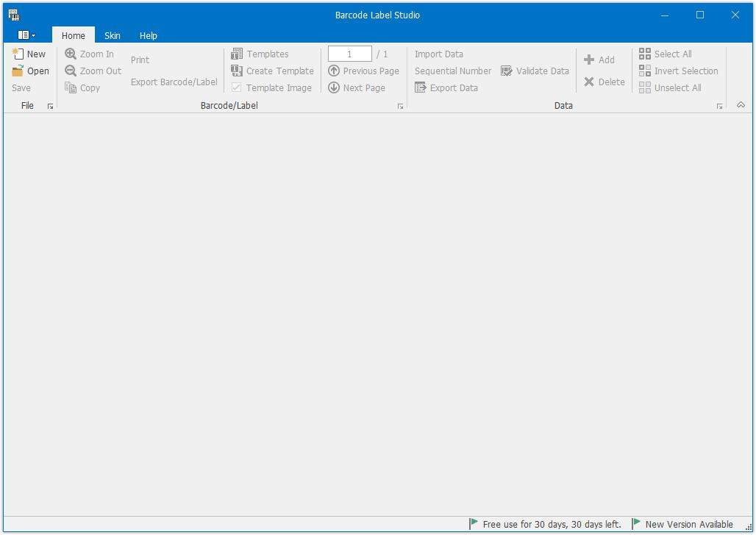Collapse the ribbon with the chevron
Viewport: 756px width, 535px height.
click(741, 106)
